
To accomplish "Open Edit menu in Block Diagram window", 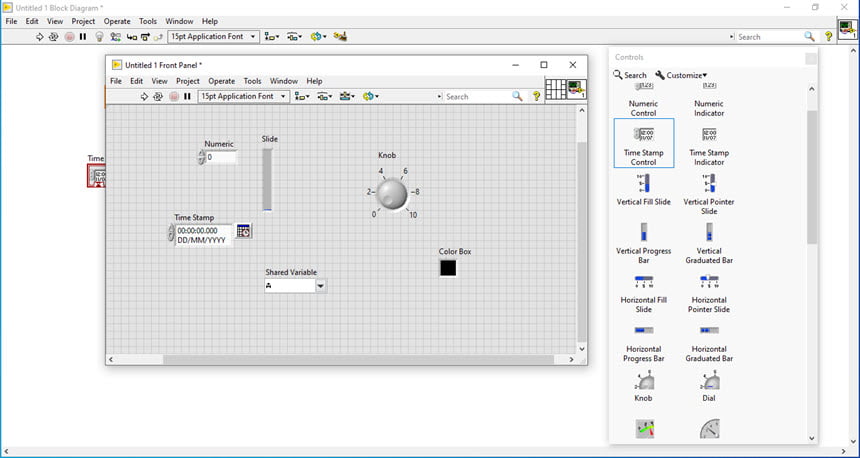I will point(32,21).
